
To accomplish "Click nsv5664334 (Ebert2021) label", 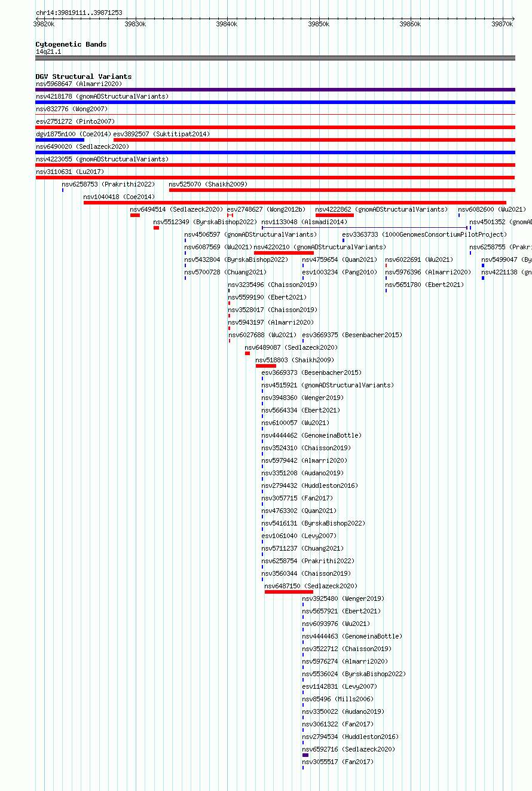I will 301,410.
